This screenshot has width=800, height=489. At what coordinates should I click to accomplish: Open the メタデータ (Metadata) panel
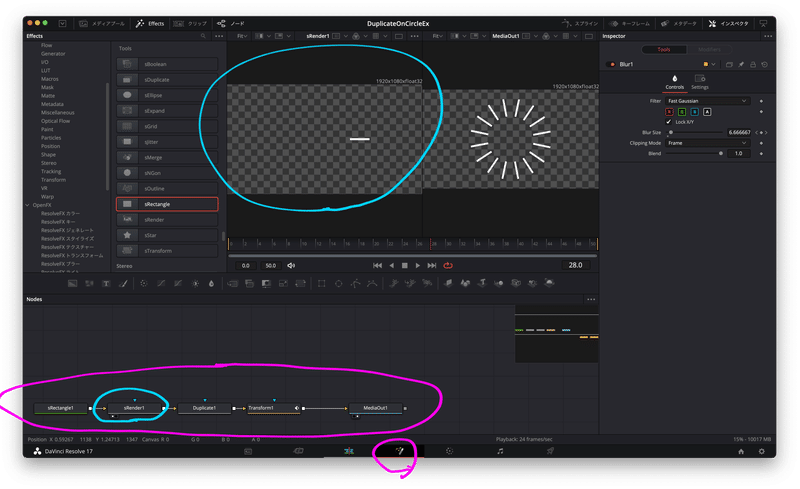coord(679,23)
